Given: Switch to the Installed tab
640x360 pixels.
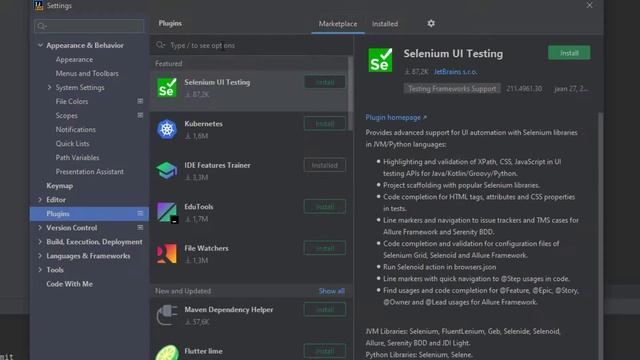Looking at the screenshot, I should click(384, 24).
